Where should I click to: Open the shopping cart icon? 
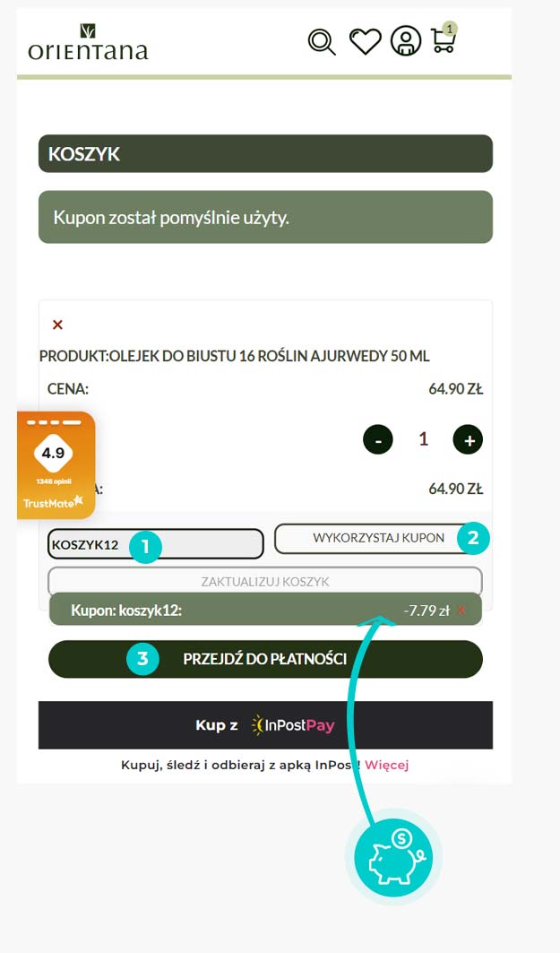(444, 39)
